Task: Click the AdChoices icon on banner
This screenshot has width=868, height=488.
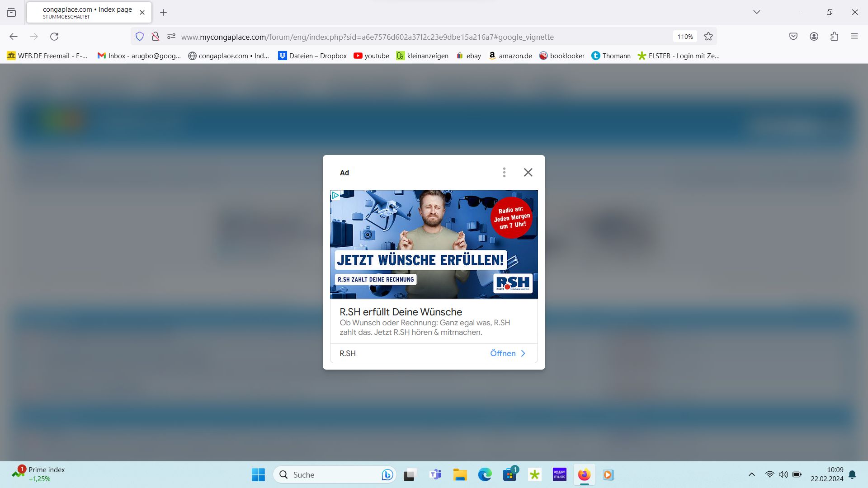Action: [335, 195]
